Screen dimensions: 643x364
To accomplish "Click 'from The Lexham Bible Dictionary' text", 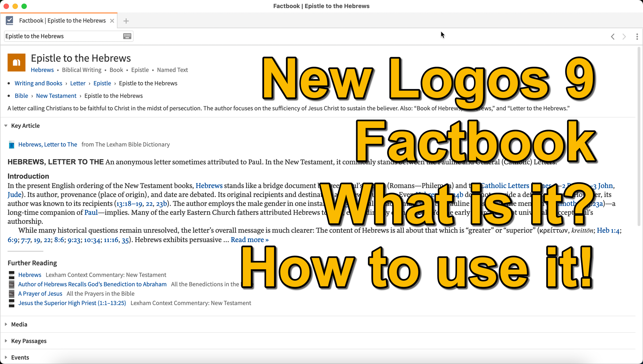I will [126, 145].
